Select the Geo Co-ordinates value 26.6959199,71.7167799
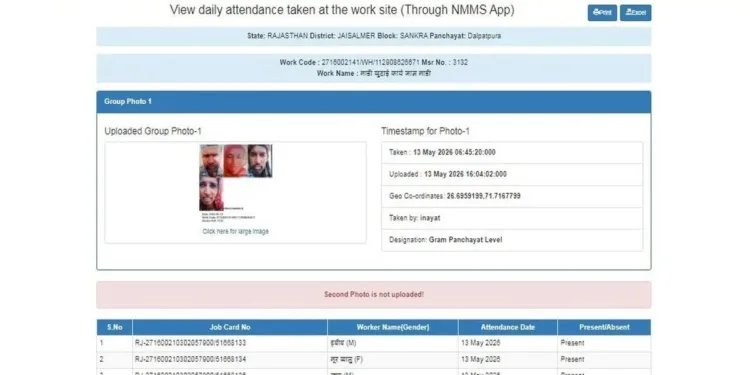 click(484, 196)
